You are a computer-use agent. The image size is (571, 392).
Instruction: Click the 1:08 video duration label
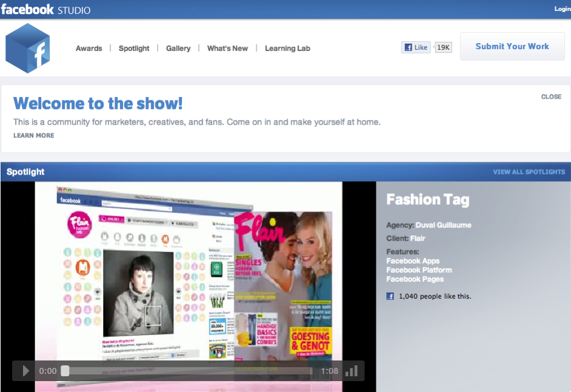click(x=329, y=371)
